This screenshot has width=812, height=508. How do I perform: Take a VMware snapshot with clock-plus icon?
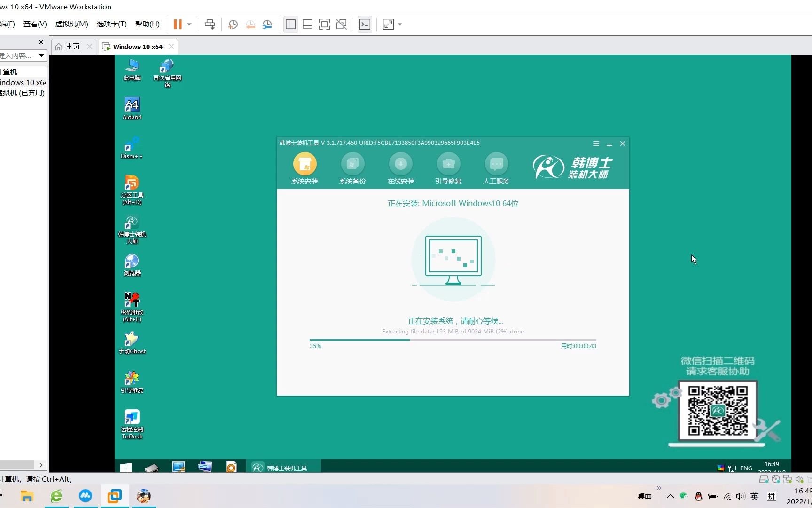tap(233, 24)
